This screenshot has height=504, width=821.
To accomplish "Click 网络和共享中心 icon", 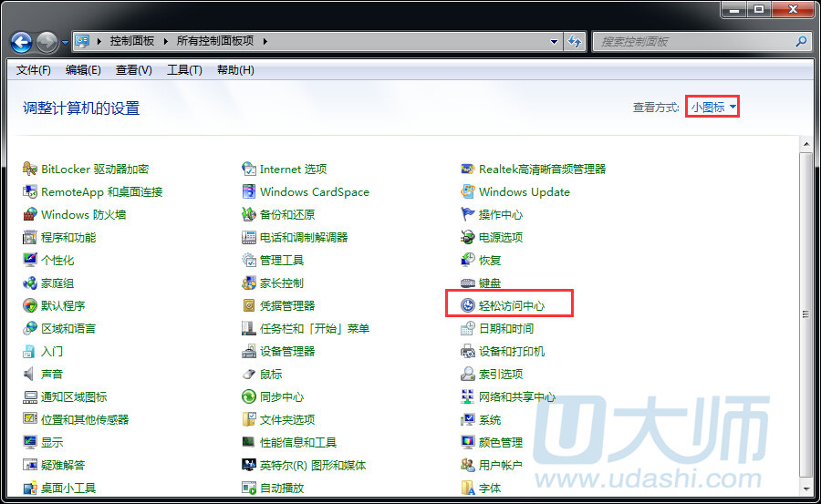I will 468,396.
